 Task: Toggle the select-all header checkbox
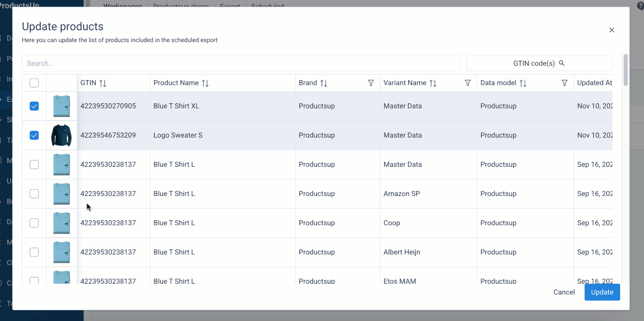(x=34, y=83)
